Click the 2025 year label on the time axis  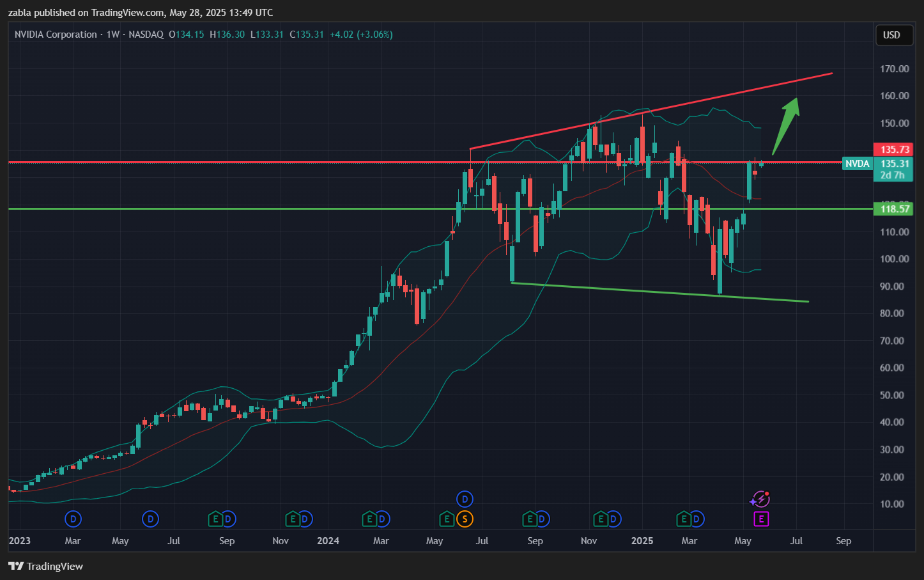(x=642, y=541)
